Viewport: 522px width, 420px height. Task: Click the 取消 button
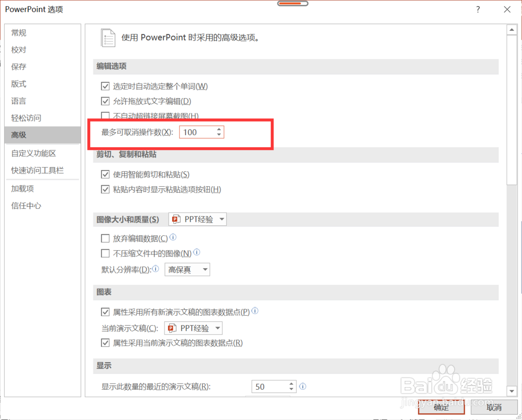[x=494, y=407]
